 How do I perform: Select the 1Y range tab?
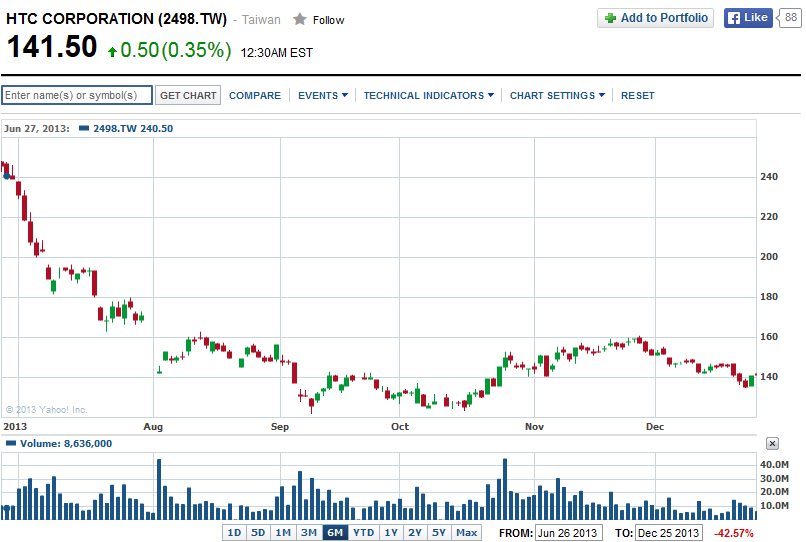pyautogui.click(x=391, y=533)
